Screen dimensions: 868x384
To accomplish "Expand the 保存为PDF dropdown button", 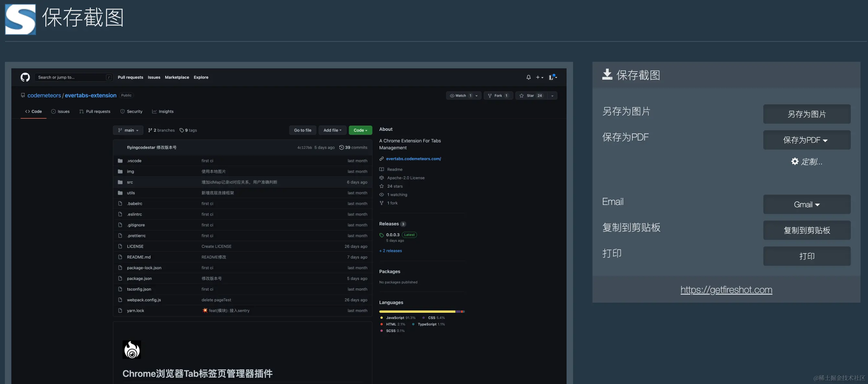I will click(x=806, y=140).
